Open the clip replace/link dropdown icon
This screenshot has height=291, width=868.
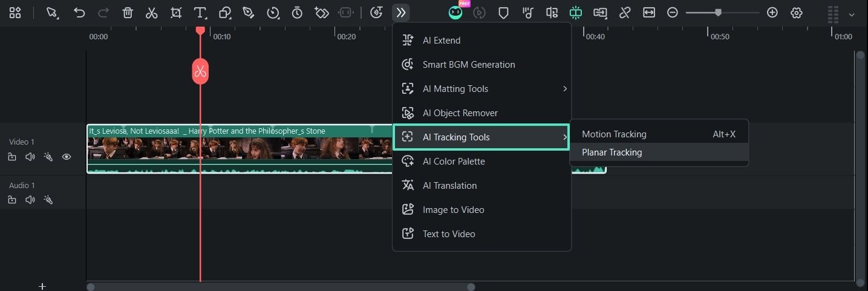click(x=600, y=13)
